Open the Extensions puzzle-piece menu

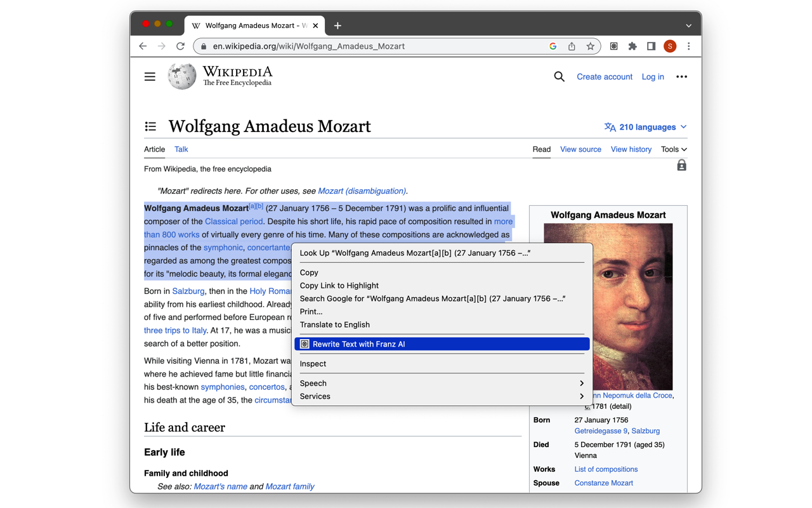[632, 46]
